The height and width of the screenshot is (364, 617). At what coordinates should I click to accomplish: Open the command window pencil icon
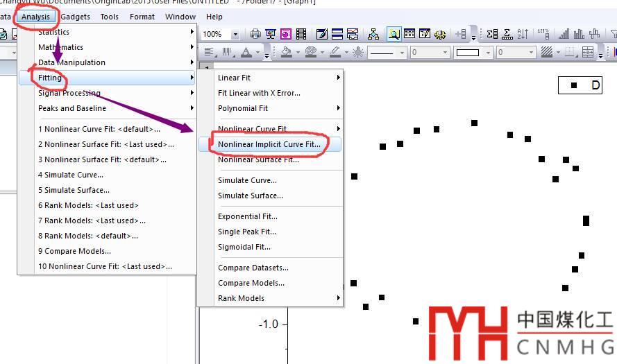point(425,34)
